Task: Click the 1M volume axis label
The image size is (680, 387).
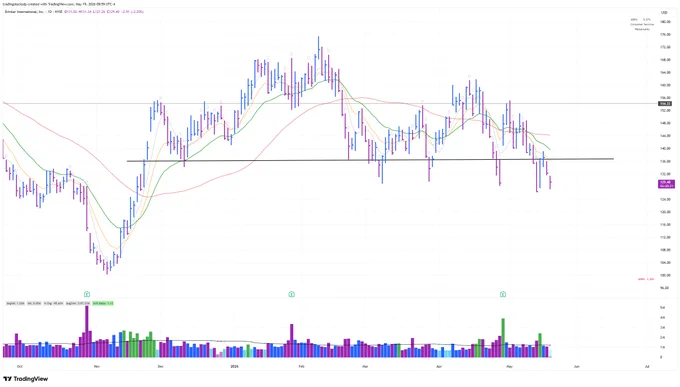Action: point(662,348)
